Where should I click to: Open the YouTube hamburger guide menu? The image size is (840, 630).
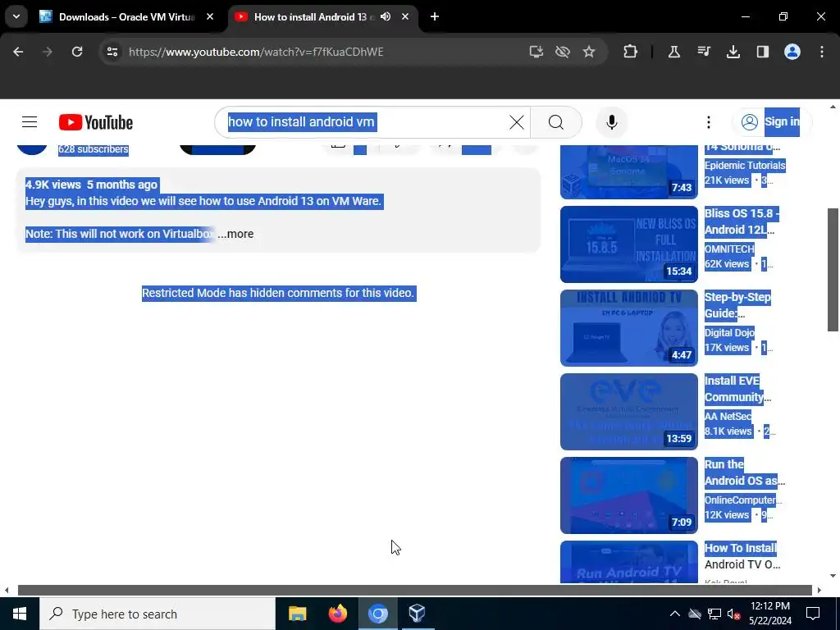coord(30,122)
